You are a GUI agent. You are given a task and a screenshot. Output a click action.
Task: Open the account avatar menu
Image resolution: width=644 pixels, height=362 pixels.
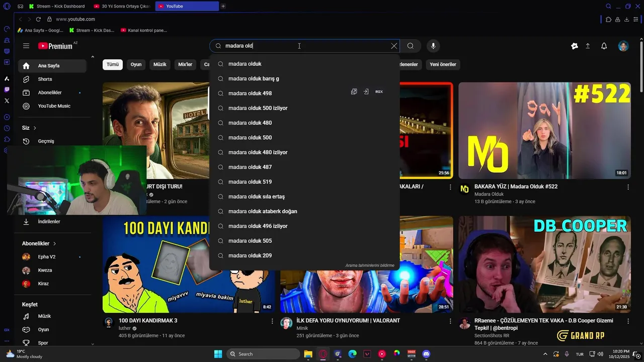(x=623, y=46)
